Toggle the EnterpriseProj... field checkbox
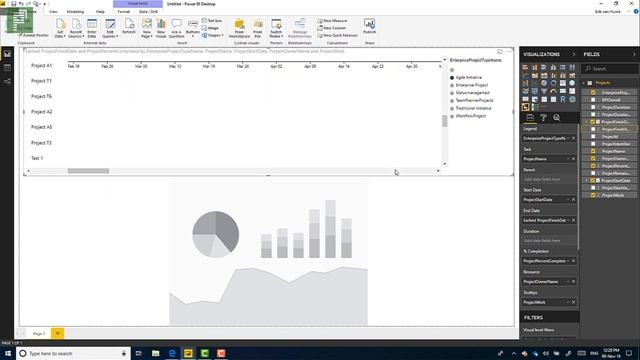This screenshot has height=360, width=640. pyautogui.click(x=593, y=92)
